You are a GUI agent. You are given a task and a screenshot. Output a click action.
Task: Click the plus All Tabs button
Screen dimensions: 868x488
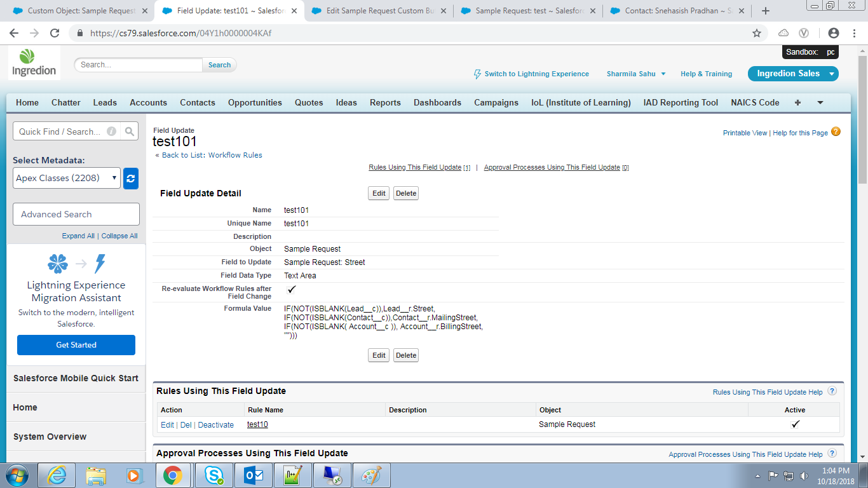tap(797, 102)
